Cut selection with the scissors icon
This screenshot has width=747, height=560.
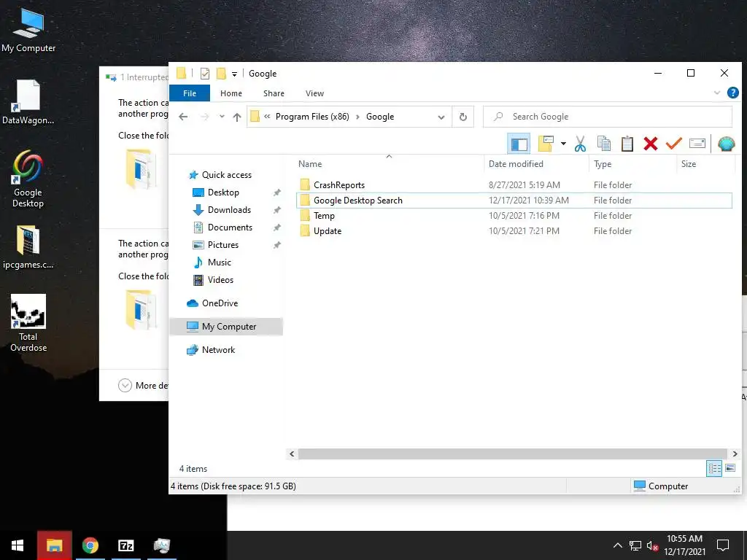point(580,144)
